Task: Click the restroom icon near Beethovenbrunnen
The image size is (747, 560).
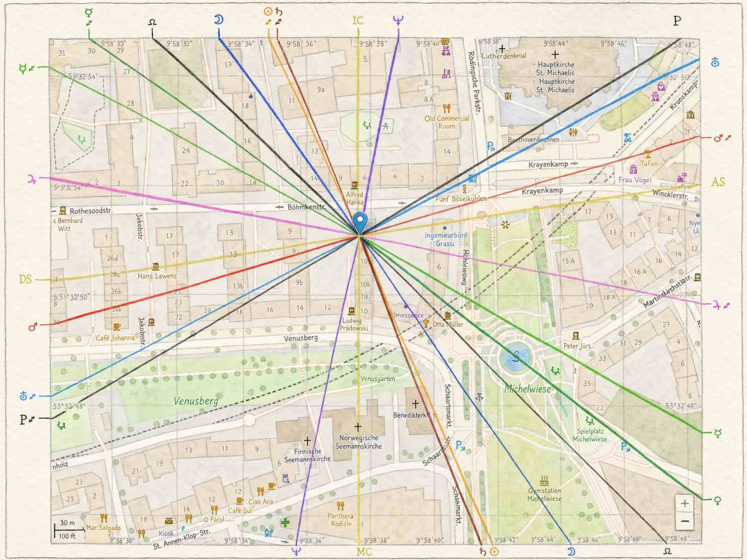Action: coord(573,132)
